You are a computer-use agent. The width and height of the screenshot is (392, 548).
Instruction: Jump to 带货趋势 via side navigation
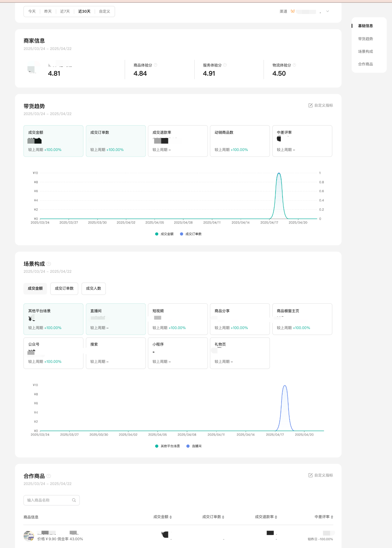point(365,39)
